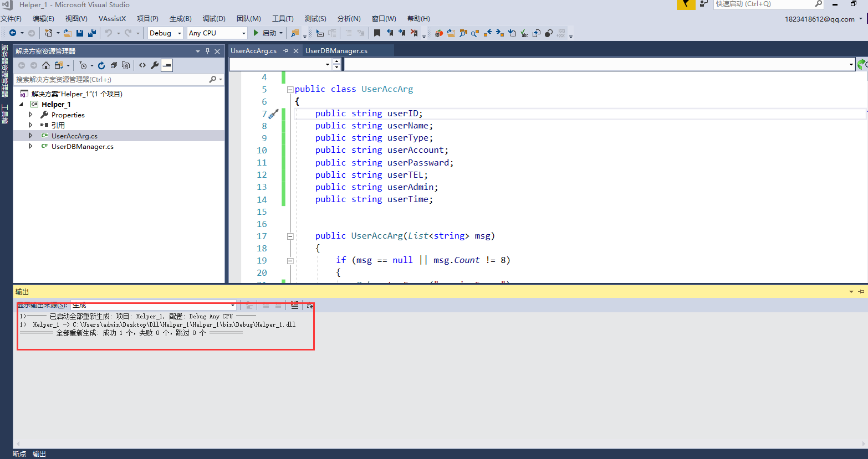This screenshot has width=868, height=459.
Task: Toggle auto-hide pin of Output panel
Action: [861, 292]
